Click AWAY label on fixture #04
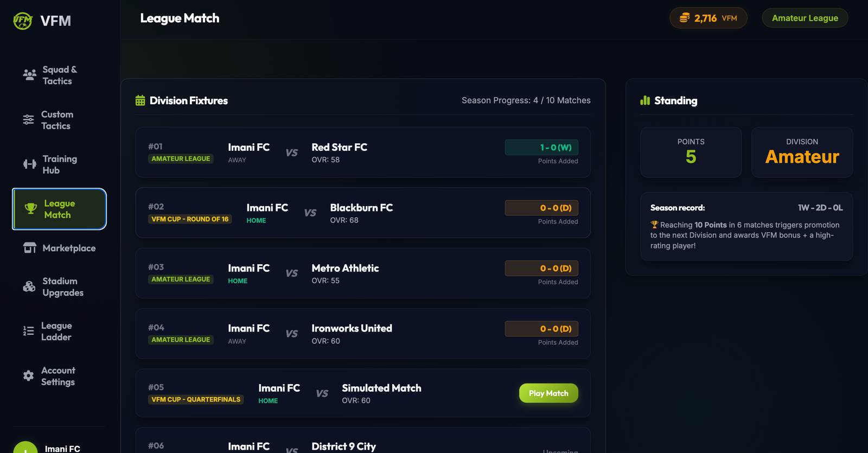This screenshot has width=868, height=453. [x=237, y=341]
